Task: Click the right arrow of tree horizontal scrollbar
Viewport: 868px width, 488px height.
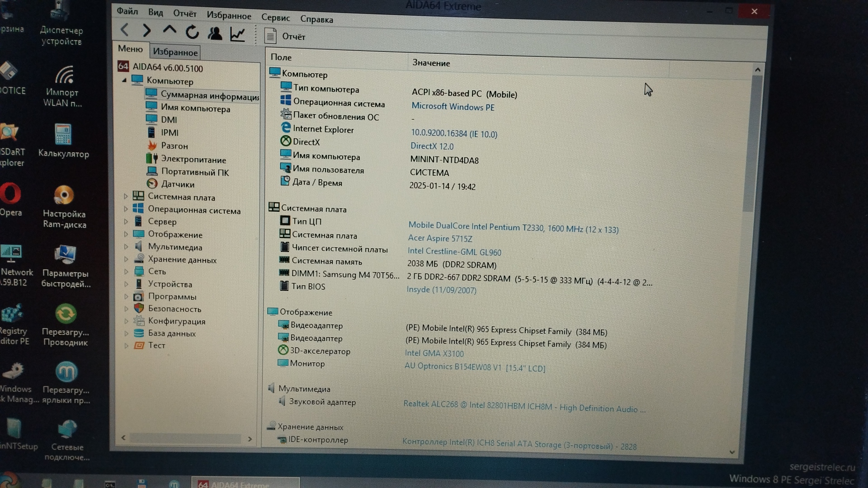Action: pos(250,439)
